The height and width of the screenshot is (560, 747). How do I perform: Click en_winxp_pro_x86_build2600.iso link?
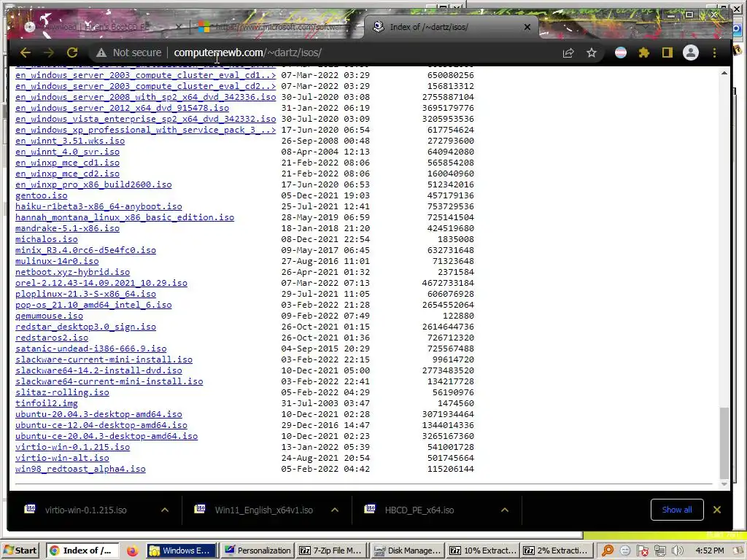point(93,184)
